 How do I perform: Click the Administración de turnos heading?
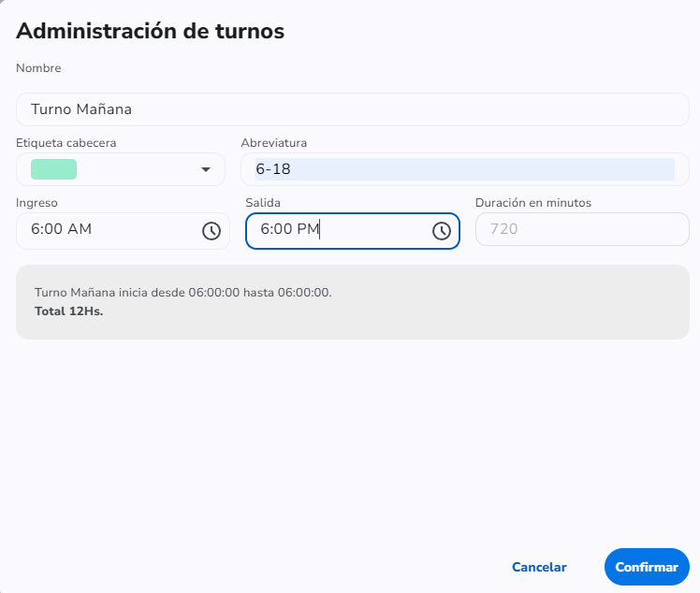[x=150, y=31]
